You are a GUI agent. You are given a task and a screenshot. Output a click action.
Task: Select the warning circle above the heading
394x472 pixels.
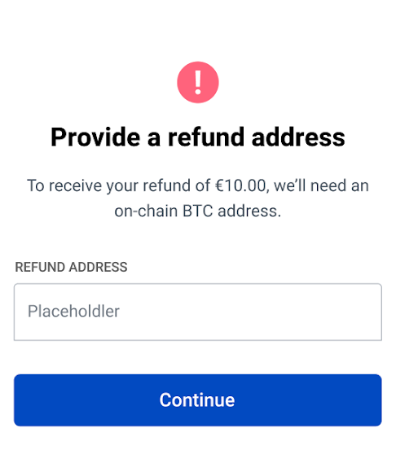pos(198,82)
